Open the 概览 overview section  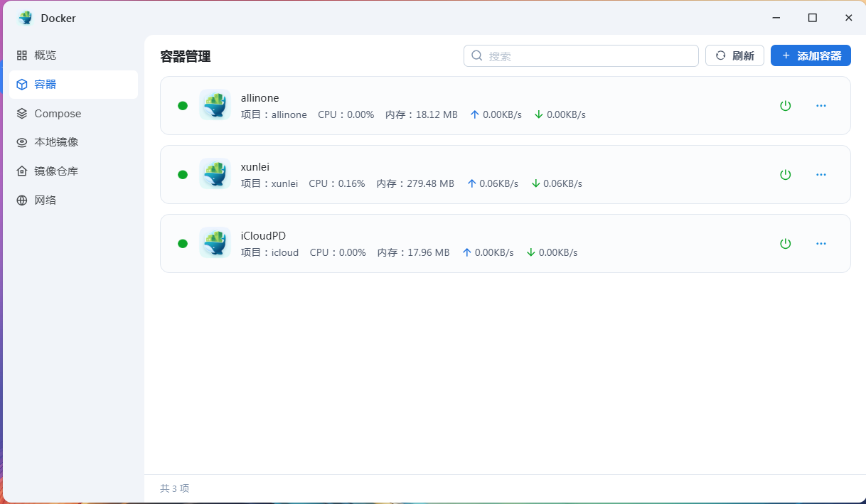coord(73,55)
